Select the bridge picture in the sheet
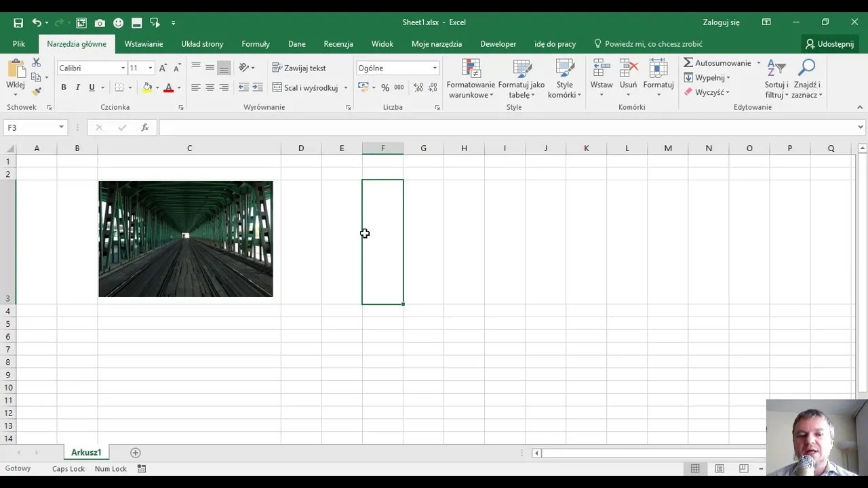Viewport: 868px width, 488px height. (x=186, y=239)
